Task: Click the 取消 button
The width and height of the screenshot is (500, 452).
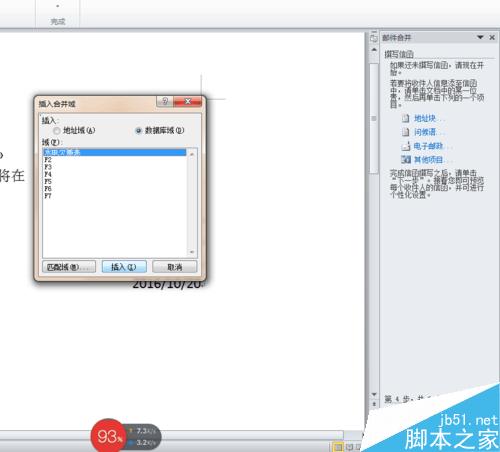Action: tap(175, 267)
